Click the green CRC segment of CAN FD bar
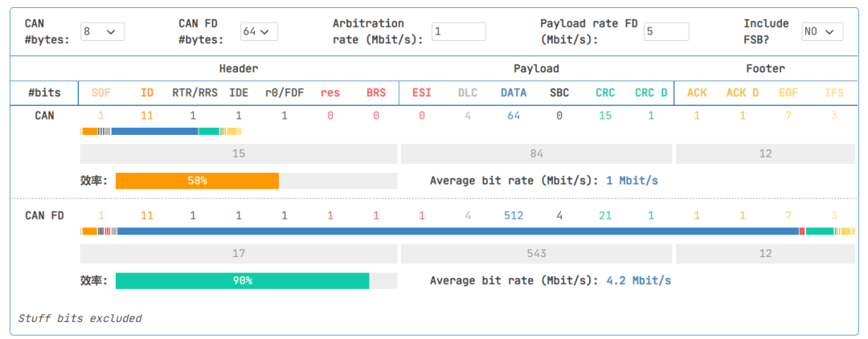 click(x=819, y=231)
